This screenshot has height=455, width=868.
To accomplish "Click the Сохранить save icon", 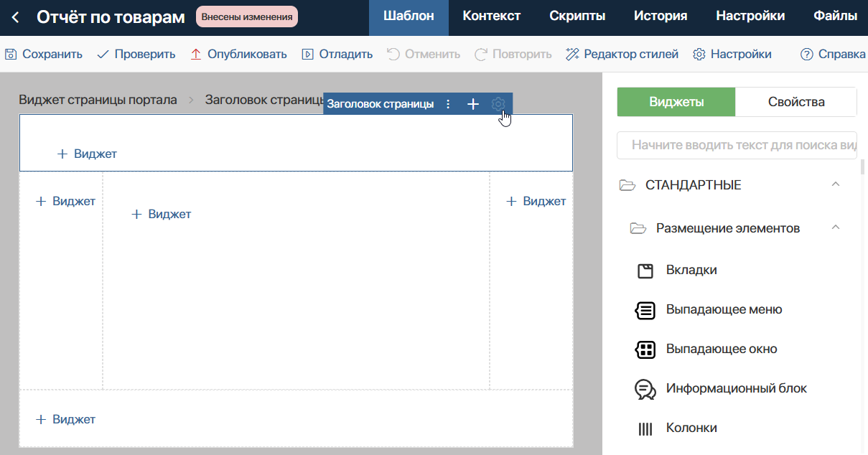I will (11, 54).
